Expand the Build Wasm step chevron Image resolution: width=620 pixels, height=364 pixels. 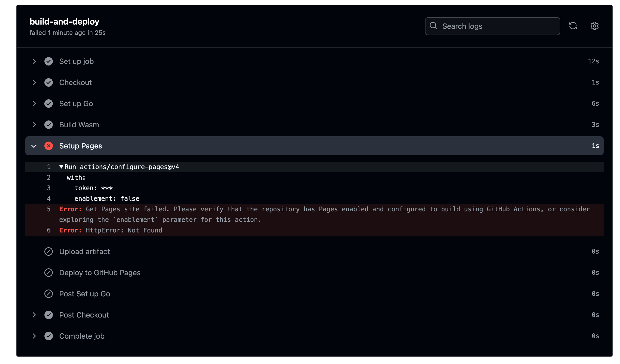tap(34, 125)
